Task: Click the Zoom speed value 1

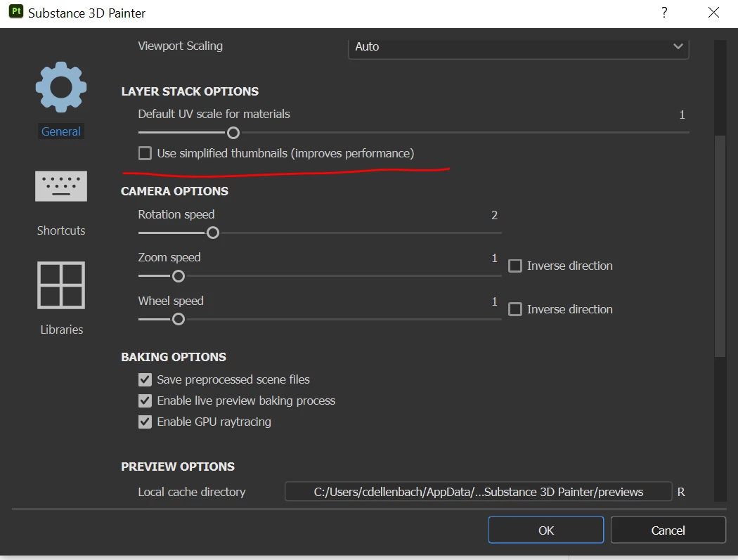Action: 494,258
